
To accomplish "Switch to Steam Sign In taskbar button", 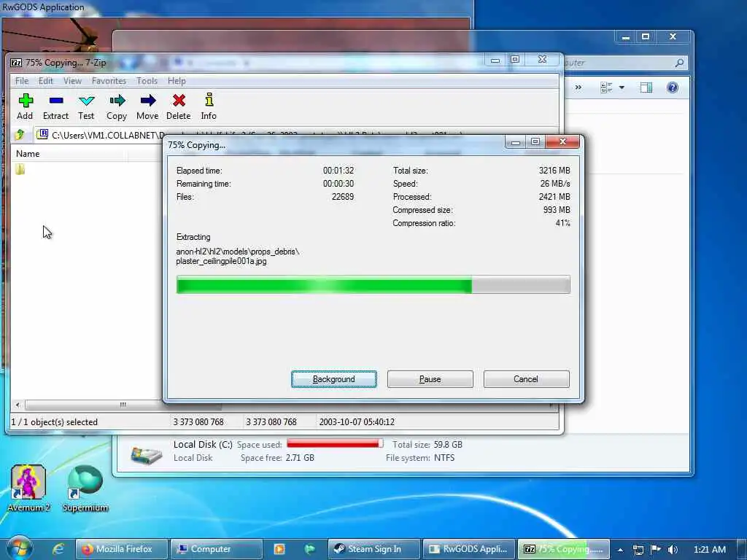I will point(374,549).
